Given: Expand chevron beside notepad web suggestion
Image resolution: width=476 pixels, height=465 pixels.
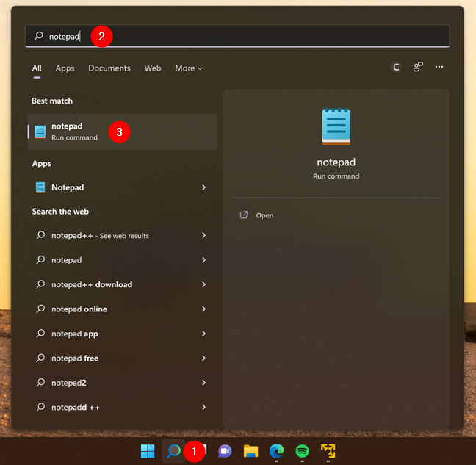Looking at the screenshot, I should tap(203, 260).
